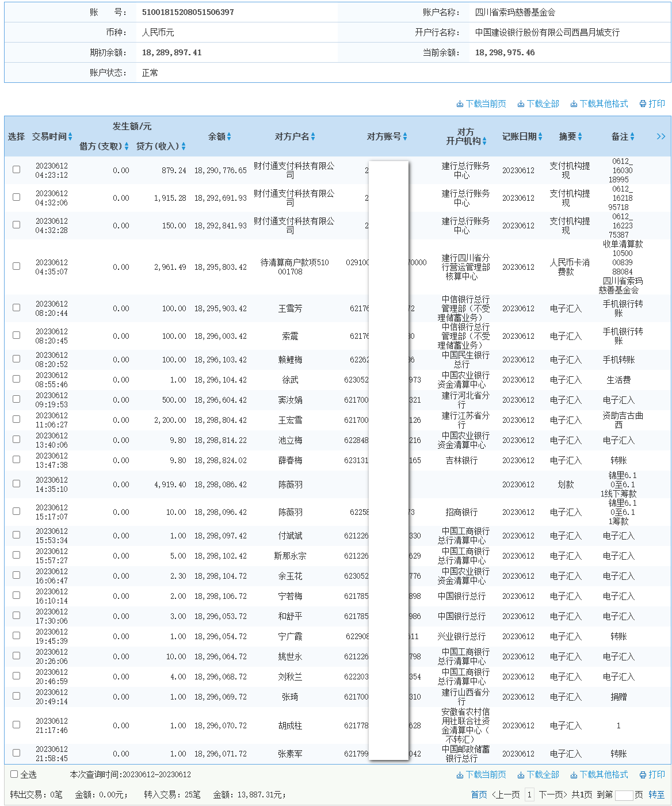Click payer name 斯那永宗
The height and width of the screenshot is (806, 672).
[290, 556]
